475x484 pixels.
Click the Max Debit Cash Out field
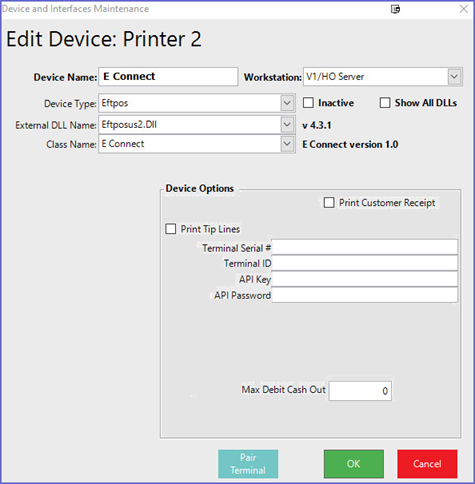click(360, 391)
